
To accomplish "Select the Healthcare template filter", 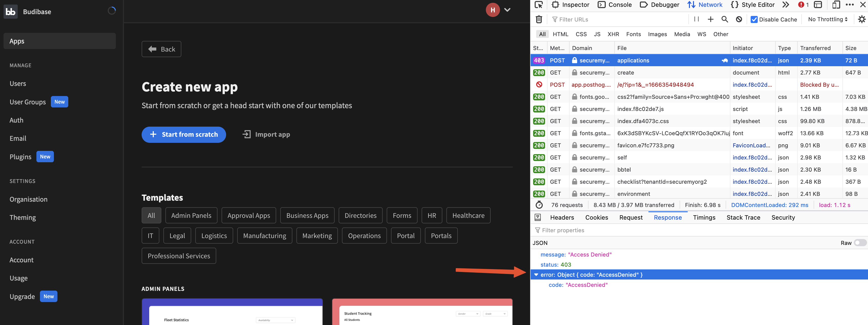I will [468, 215].
